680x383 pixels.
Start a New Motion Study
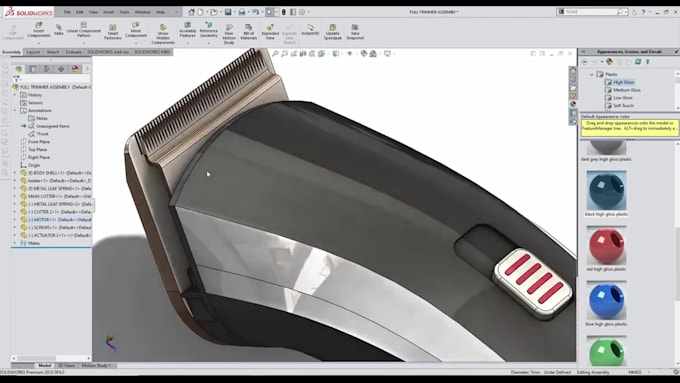coord(229,34)
